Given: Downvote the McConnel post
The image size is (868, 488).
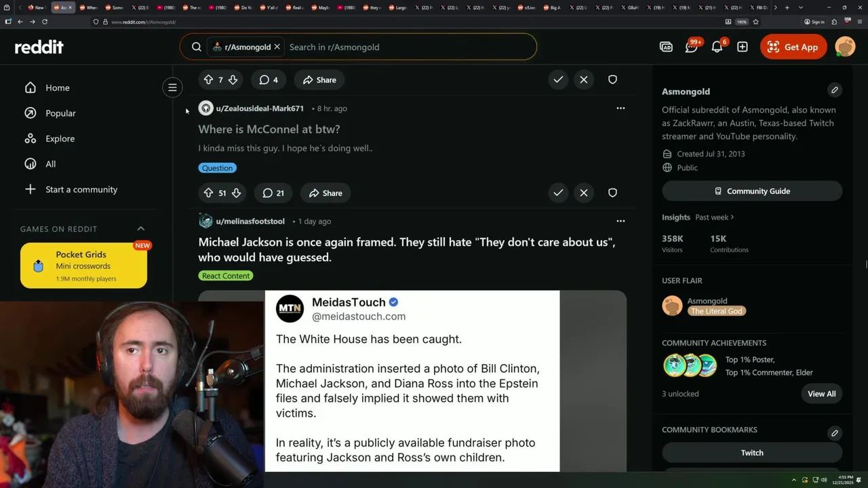Looking at the screenshot, I should coord(236,193).
